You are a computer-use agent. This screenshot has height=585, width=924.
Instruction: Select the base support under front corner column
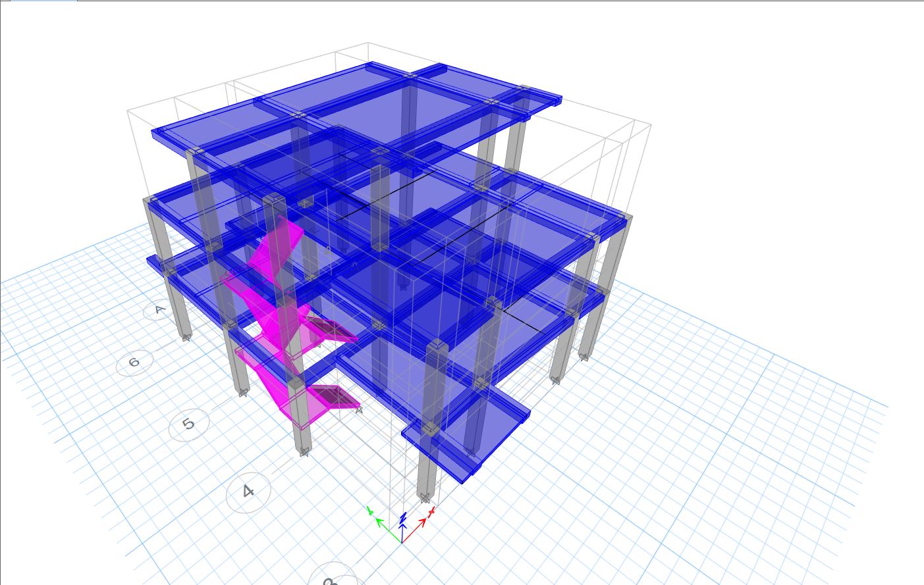425,497
